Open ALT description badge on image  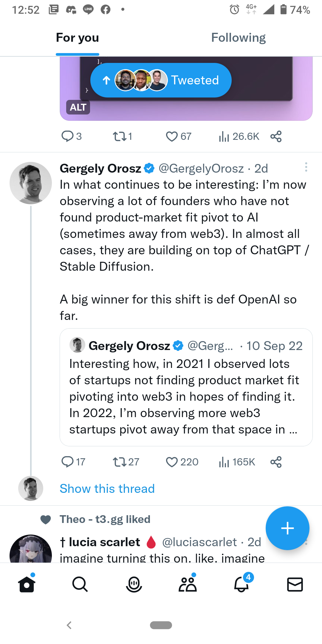(x=78, y=107)
